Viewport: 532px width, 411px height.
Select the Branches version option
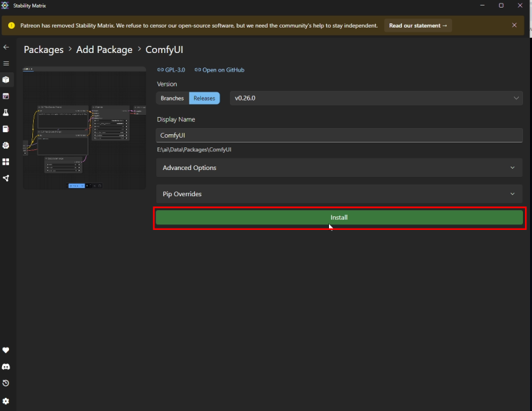[x=172, y=98]
